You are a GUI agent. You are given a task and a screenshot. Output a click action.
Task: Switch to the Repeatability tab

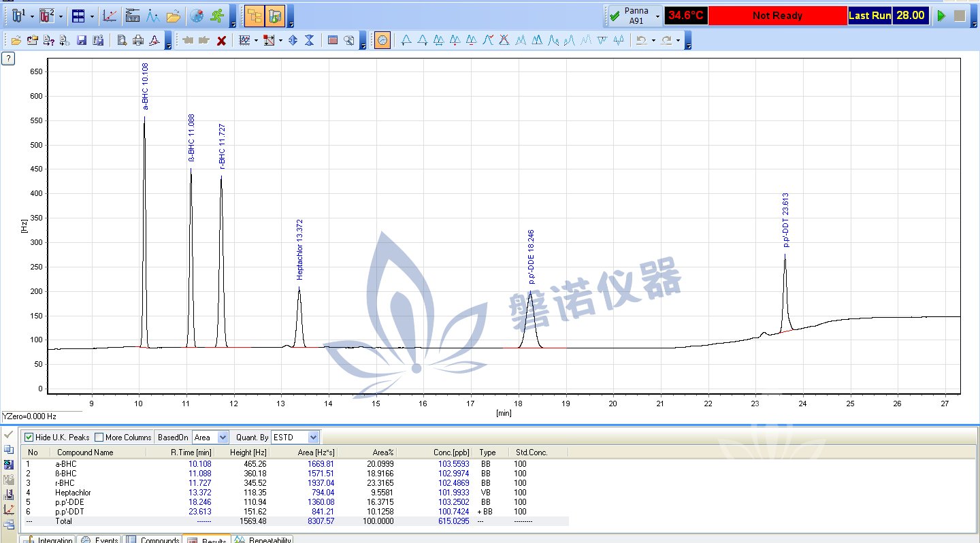tap(263, 540)
